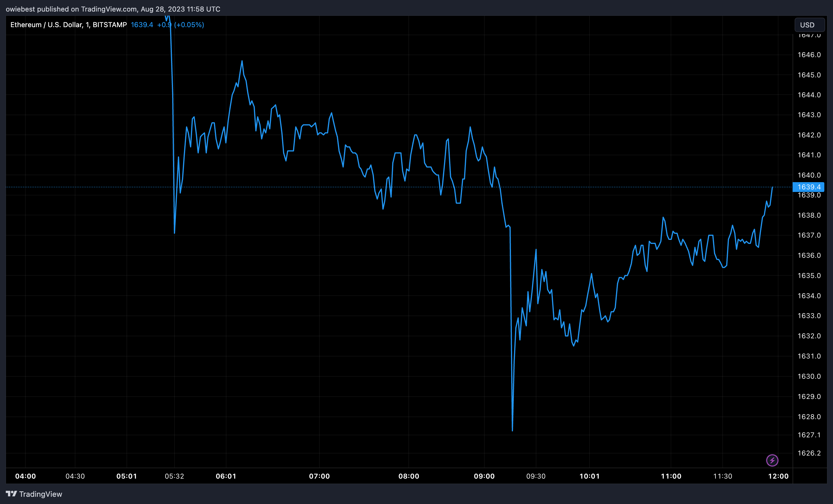Click the 11:30 time axis label
Viewport: 833px width, 504px height.
[722, 476]
